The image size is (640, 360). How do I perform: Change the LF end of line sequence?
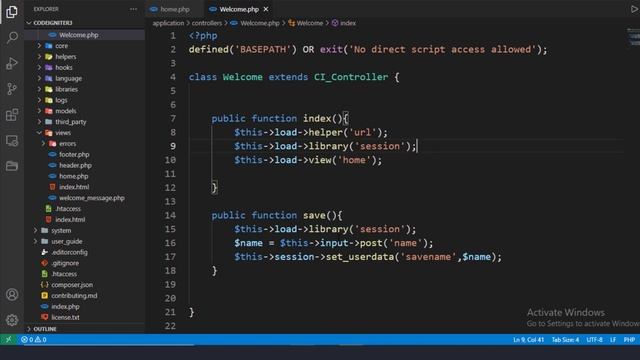point(613,340)
